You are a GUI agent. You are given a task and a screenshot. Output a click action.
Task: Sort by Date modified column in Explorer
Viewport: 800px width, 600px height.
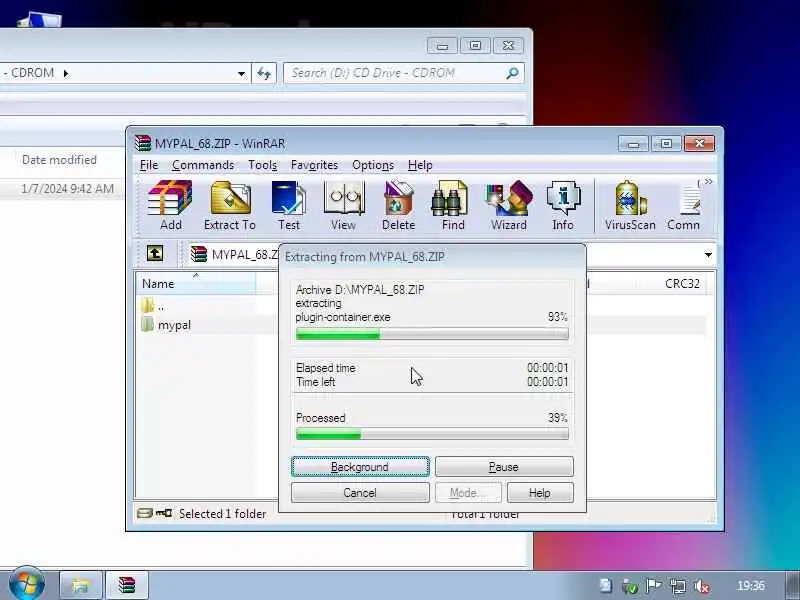59,160
